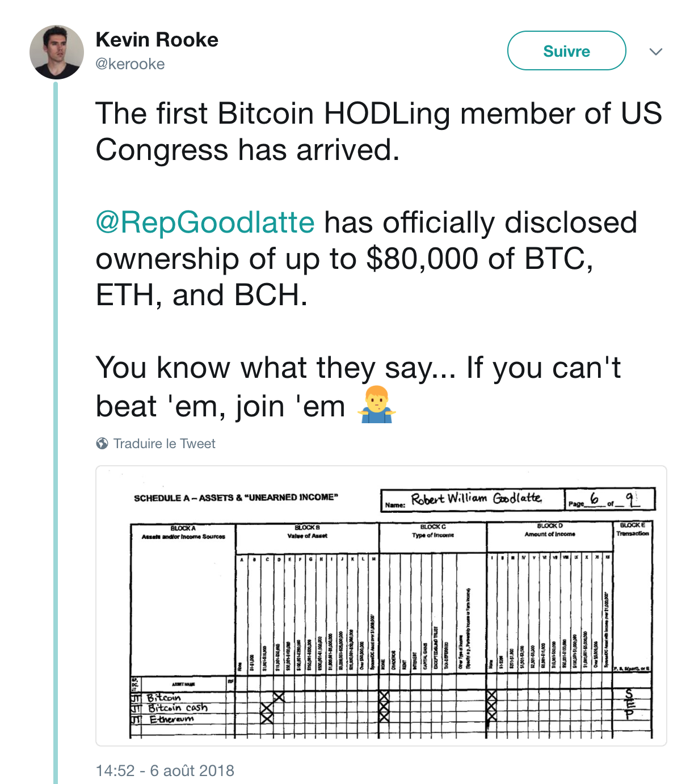Screen dimensions: 690x784
Task: Click the Bitcoin row X under Type of Income
Action: tap(384, 697)
